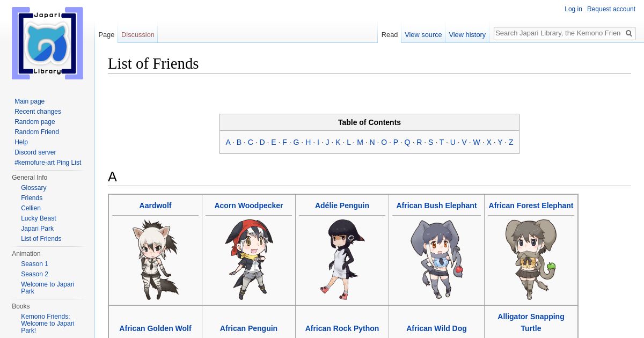Jump to letter M in contents

click(x=360, y=142)
